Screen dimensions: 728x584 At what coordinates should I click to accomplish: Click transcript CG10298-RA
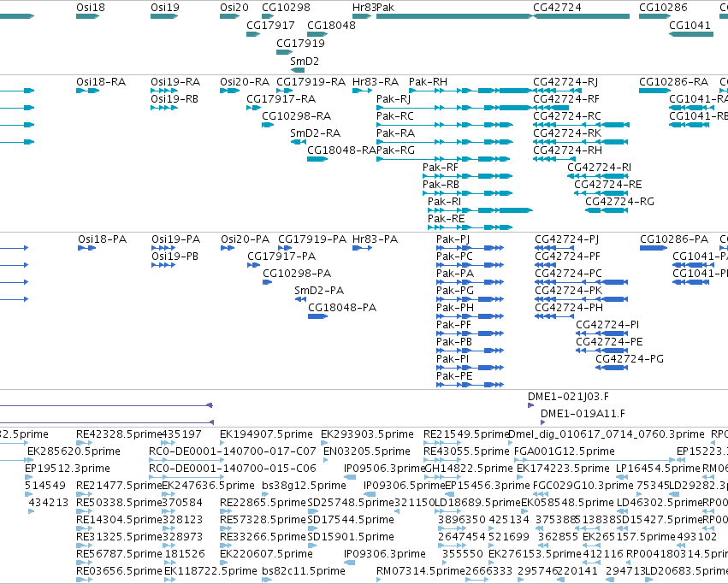(x=297, y=116)
